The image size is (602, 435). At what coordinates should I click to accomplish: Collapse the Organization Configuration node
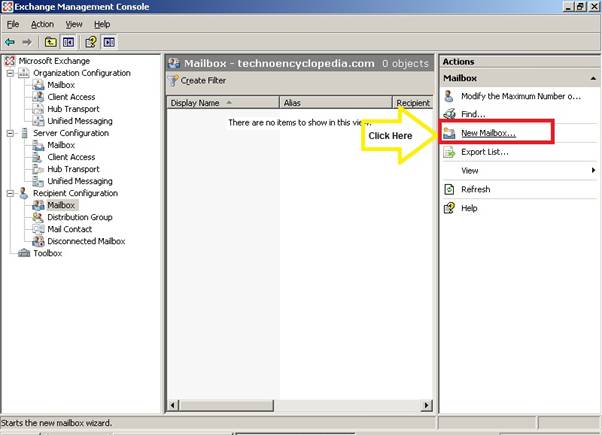pyautogui.click(x=10, y=73)
